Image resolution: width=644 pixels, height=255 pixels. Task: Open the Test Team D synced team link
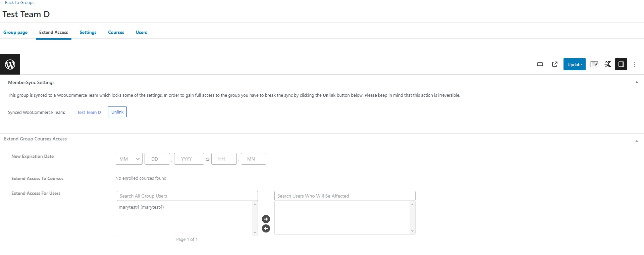tap(89, 113)
